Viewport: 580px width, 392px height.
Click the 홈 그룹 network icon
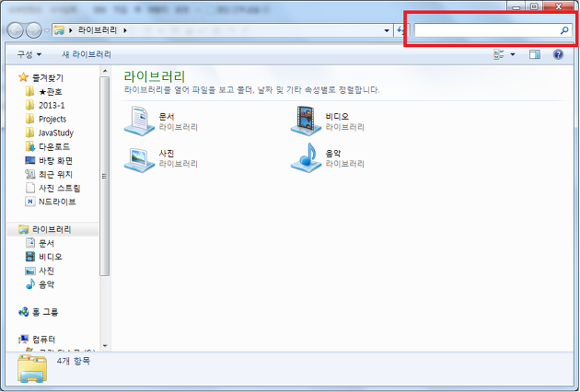[24, 312]
